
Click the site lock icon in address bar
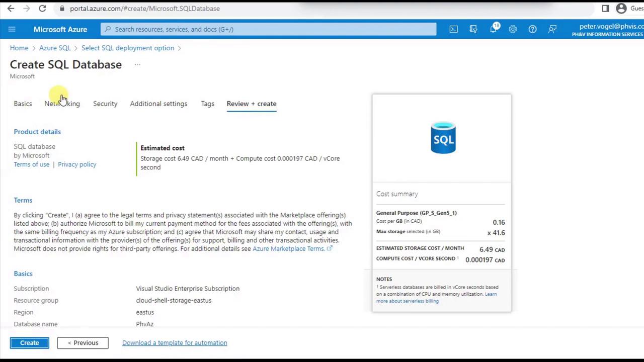tap(62, 9)
